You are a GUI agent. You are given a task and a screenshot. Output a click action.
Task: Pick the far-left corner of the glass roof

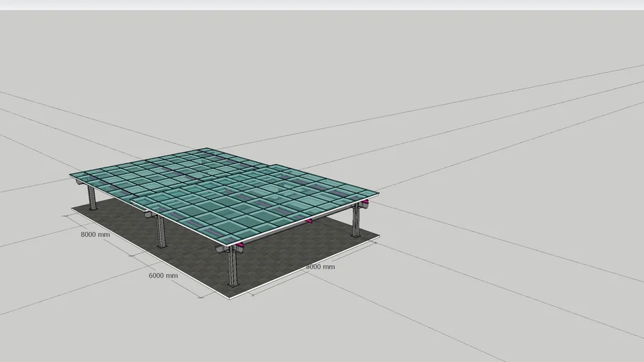click(x=71, y=175)
